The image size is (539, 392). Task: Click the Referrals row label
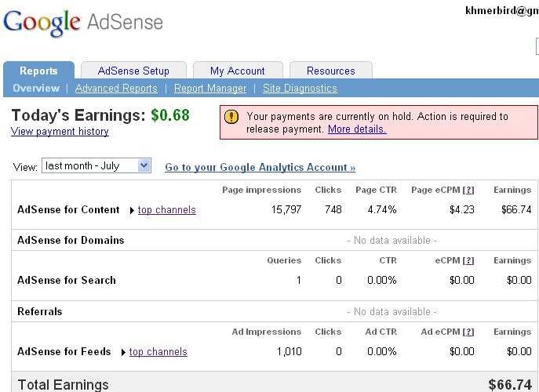[40, 311]
